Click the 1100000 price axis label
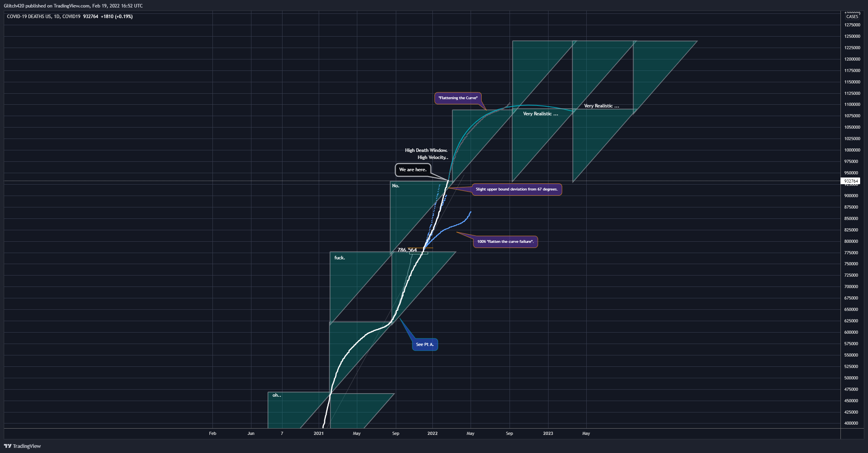 pyautogui.click(x=852, y=105)
